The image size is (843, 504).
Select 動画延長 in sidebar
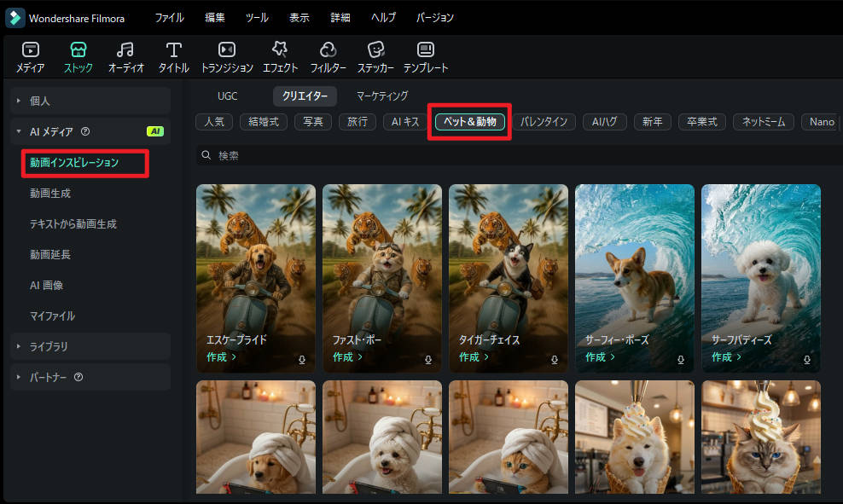(x=50, y=255)
